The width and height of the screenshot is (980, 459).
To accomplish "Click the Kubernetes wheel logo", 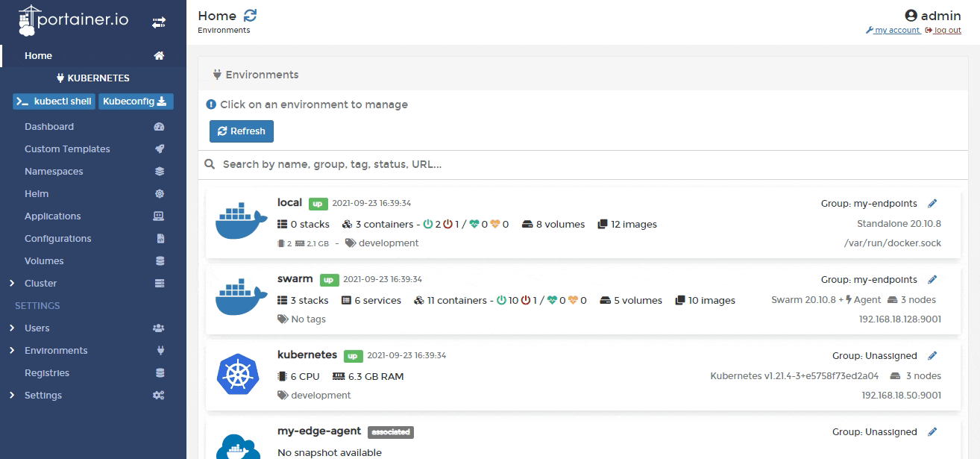I will pyautogui.click(x=238, y=374).
